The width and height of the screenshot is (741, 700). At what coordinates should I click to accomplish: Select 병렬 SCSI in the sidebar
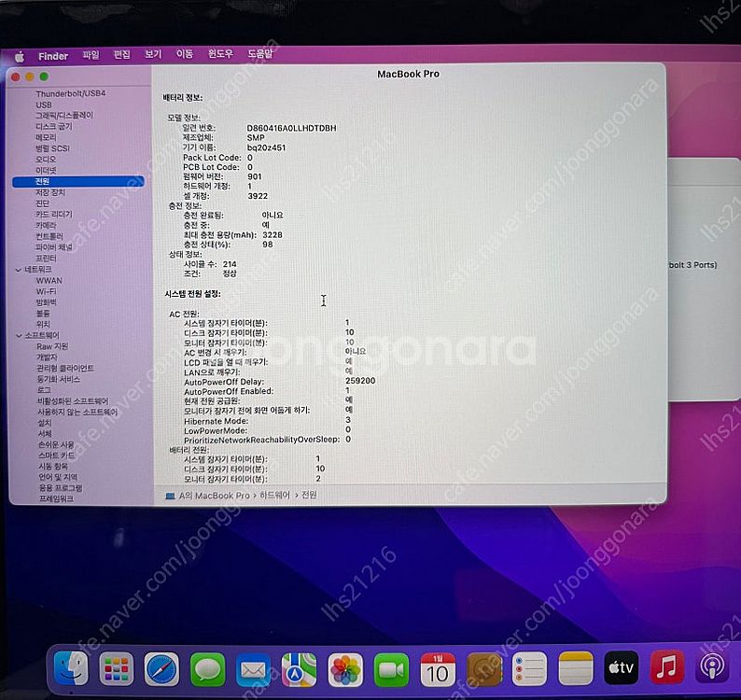tap(52, 148)
